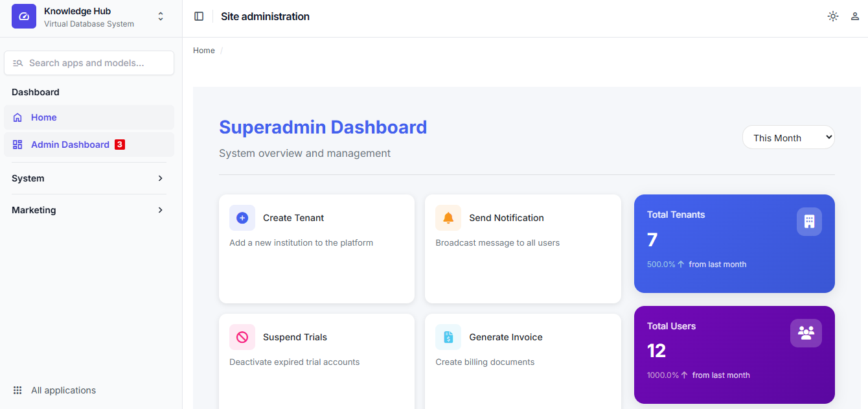
Task: Toggle the sidebar collapse panel icon
Action: pos(199,16)
